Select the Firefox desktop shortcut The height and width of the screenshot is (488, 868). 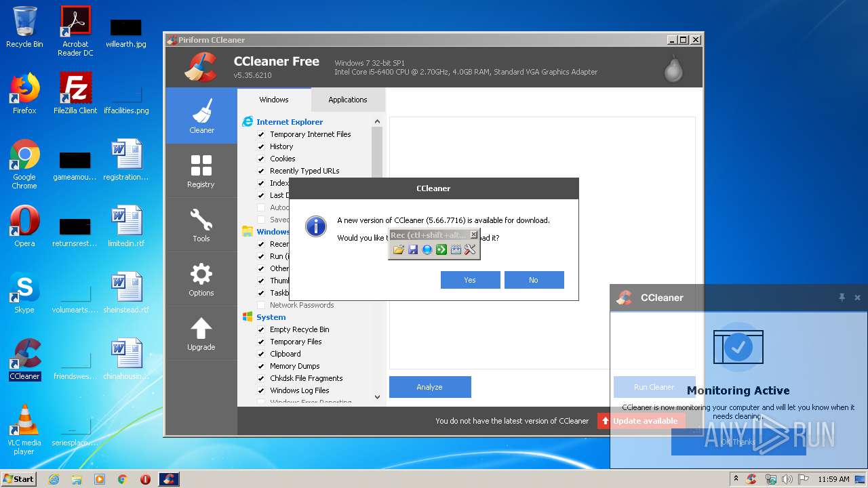coord(24,94)
